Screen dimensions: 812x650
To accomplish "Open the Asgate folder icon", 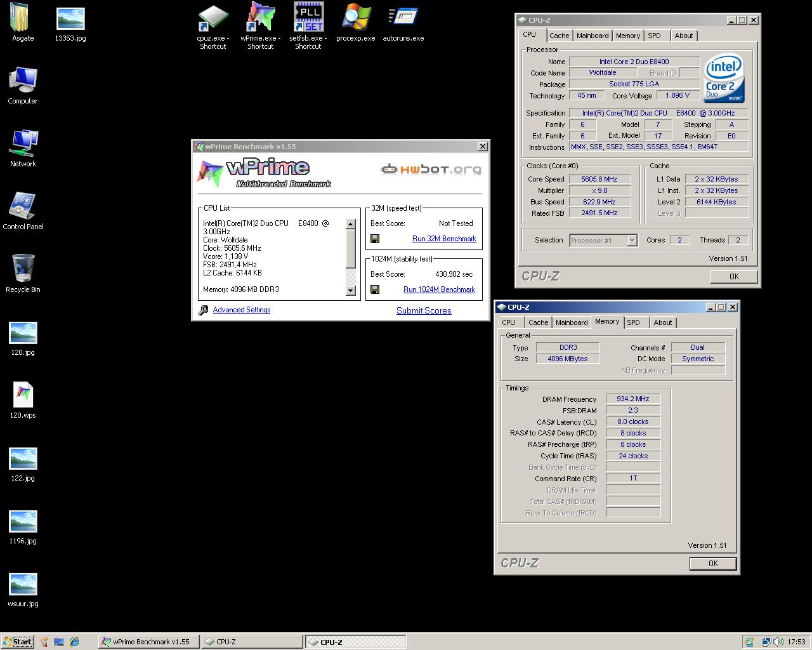I will [x=23, y=23].
